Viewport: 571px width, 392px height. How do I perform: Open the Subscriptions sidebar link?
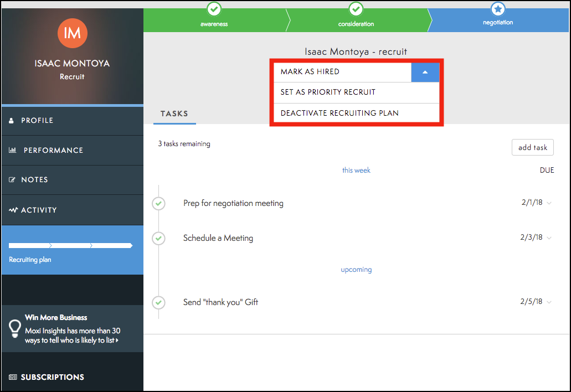tap(52, 377)
